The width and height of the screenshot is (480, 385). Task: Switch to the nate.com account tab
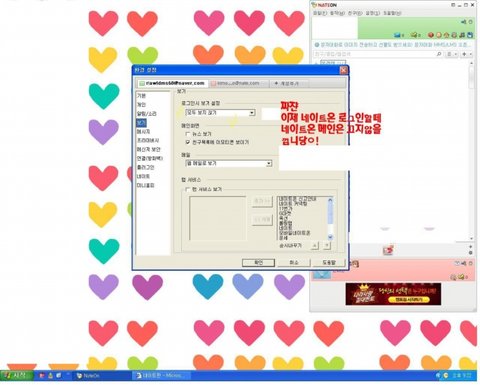(x=239, y=83)
